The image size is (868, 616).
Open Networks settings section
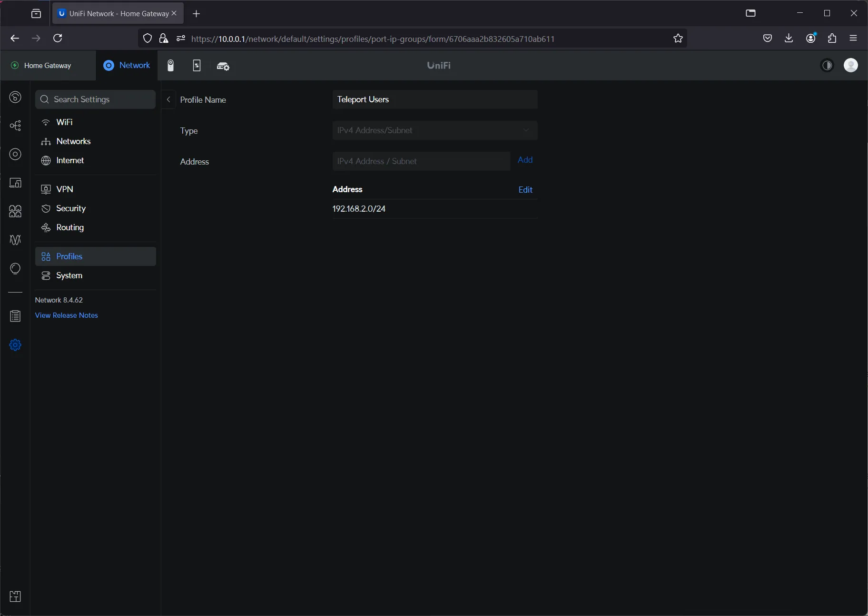point(96,141)
